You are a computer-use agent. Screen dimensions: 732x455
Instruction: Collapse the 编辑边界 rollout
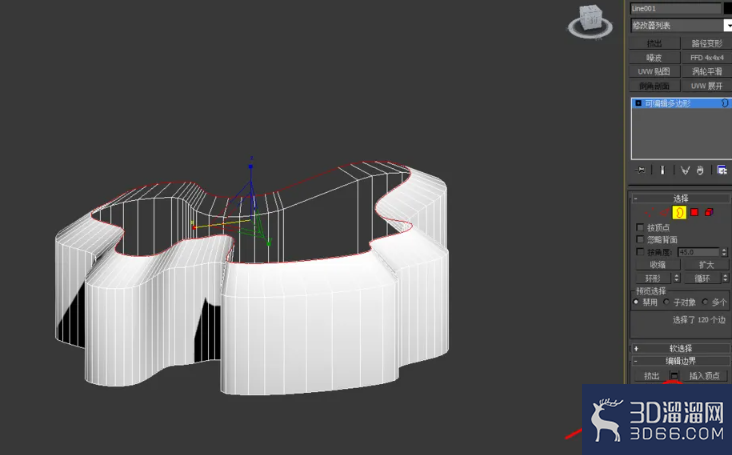coord(680,361)
